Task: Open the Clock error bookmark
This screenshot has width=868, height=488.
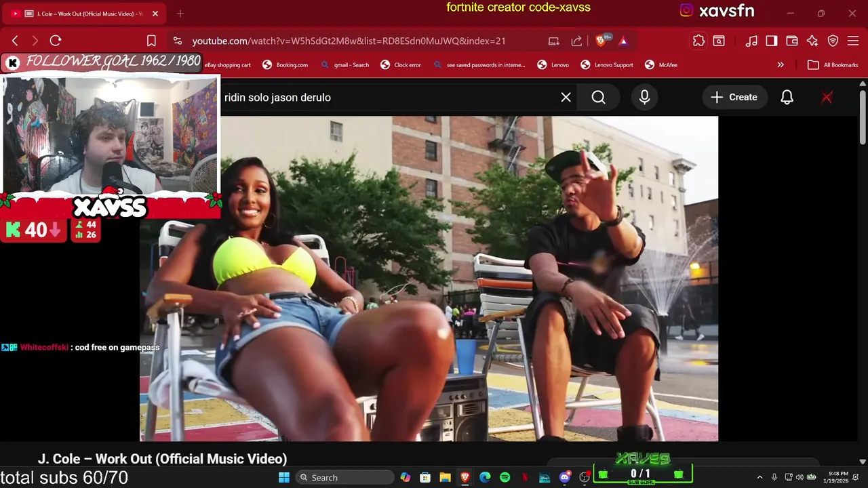Action: (x=401, y=65)
